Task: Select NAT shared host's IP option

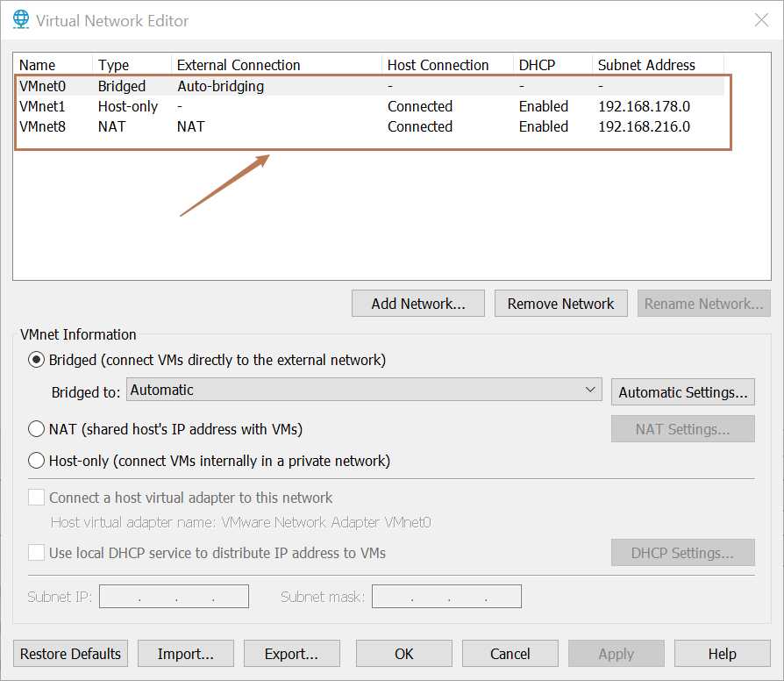Action: 36,429
